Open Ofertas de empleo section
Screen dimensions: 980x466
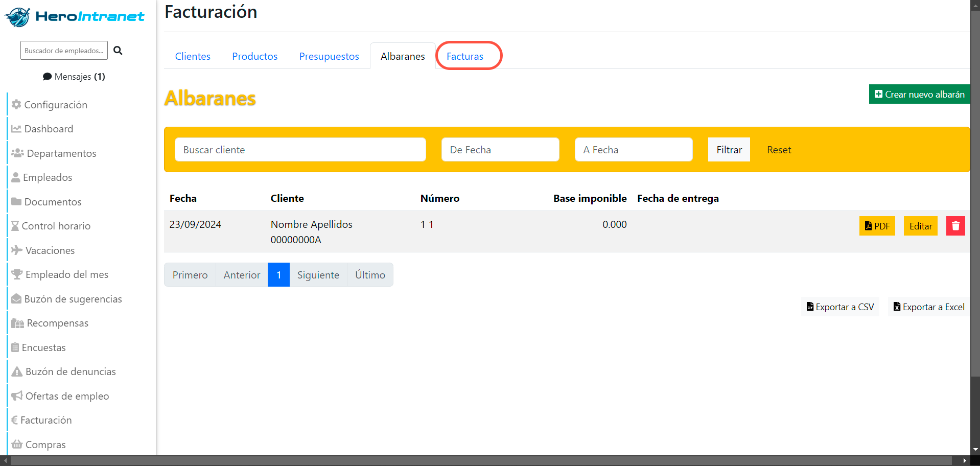pos(60,396)
